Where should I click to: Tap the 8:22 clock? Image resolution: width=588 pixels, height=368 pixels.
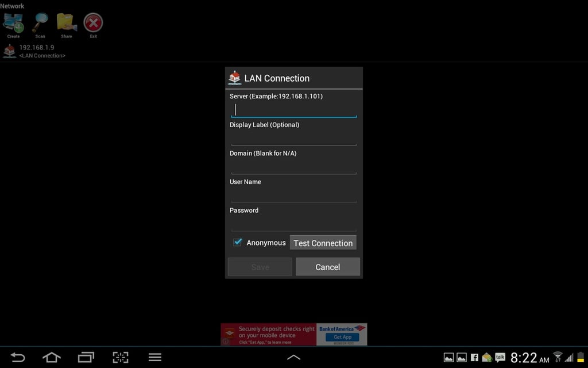pos(529,358)
